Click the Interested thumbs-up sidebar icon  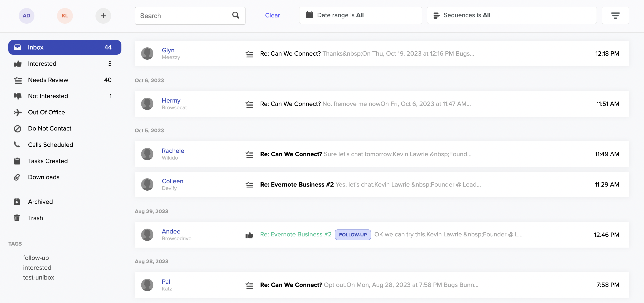[17, 64]
